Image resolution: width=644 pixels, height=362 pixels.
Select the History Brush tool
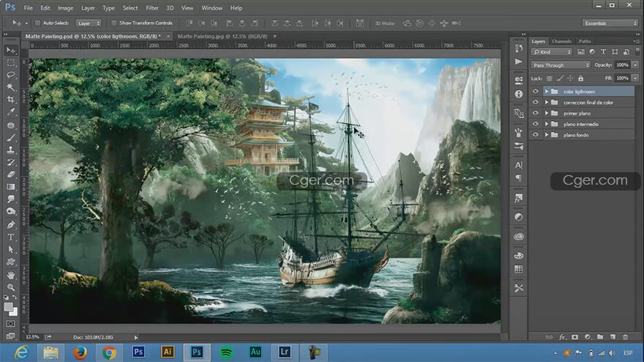pos(11,162)
